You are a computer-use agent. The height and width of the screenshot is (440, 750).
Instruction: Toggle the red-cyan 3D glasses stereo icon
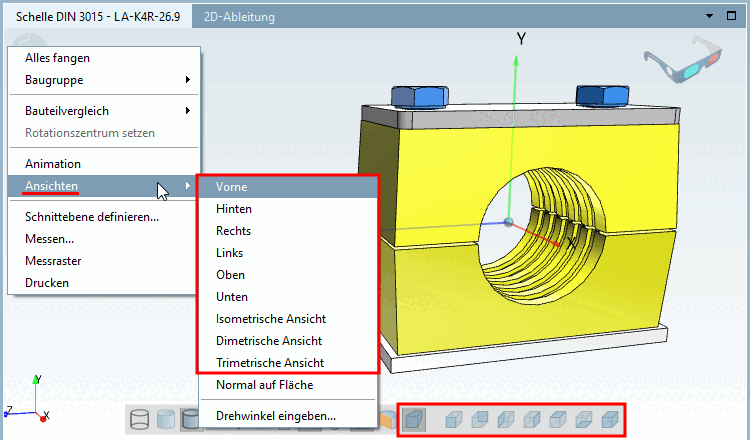(x=684, y=59)
